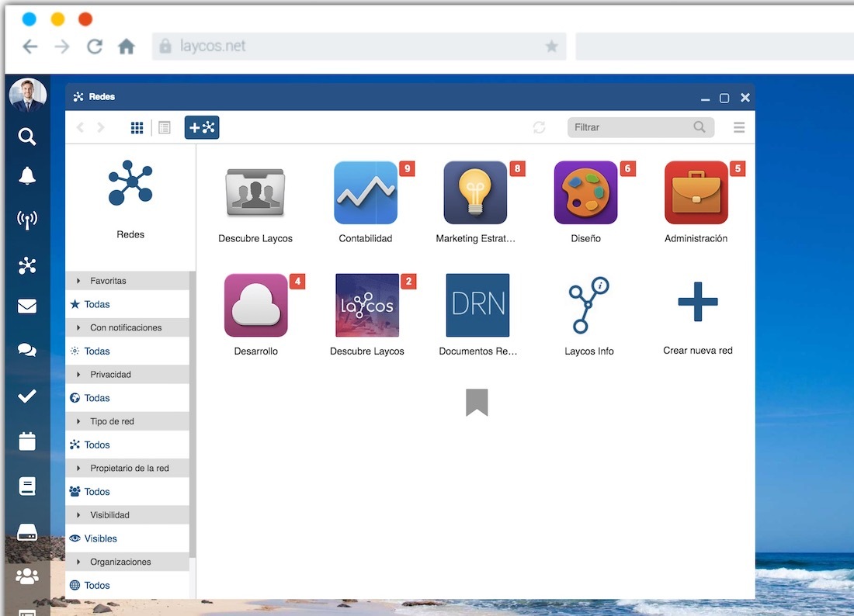Open the hamburger menu in toolbar

tap(739, 127)
